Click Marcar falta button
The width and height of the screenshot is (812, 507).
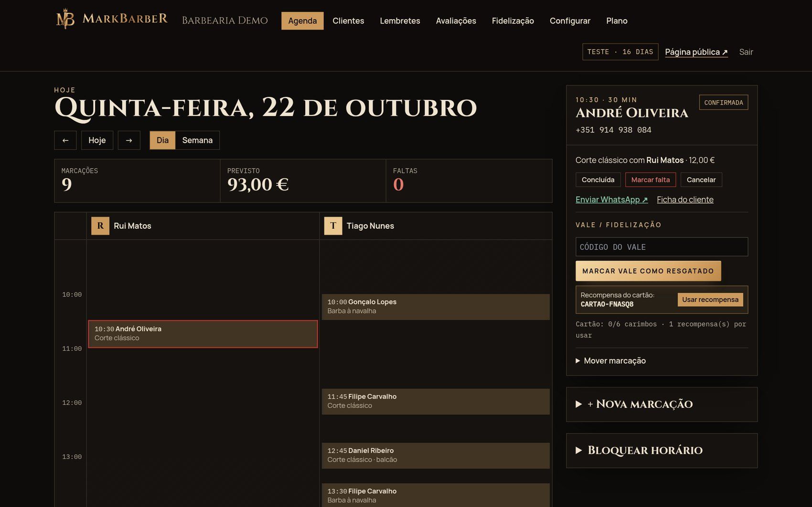coord(651,180)
